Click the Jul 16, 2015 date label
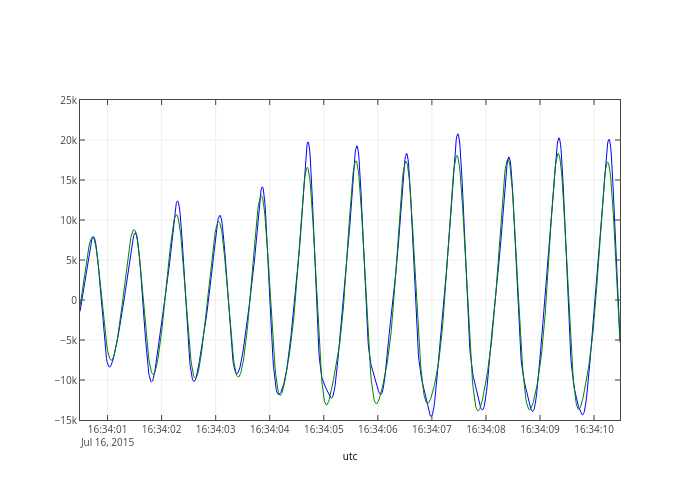The height and width of the screenshot is (500, 700). (x=107, y=442)
